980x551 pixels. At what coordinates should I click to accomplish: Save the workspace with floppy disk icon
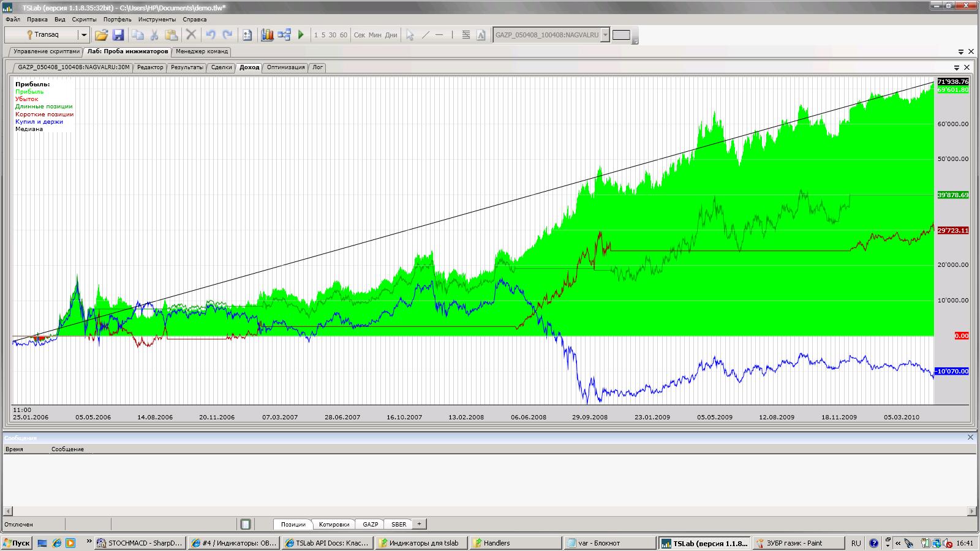tap(118, 35)
